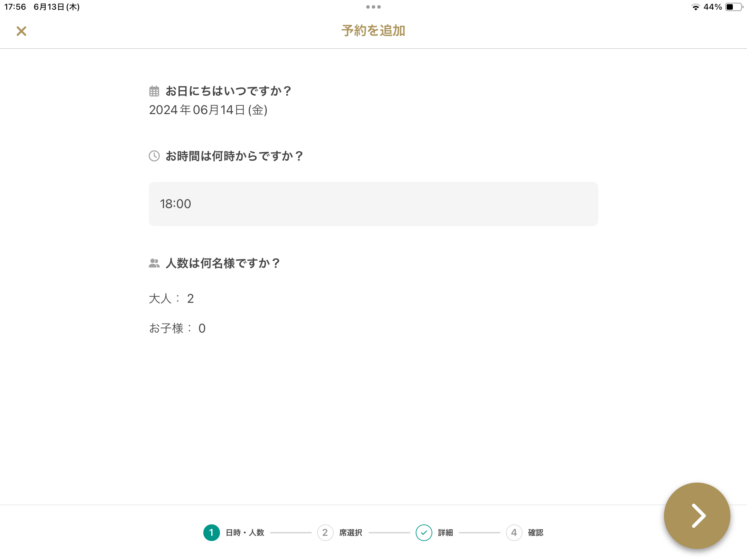
Task: Change the お子様 children count value
Action: [x=202, y=328]
